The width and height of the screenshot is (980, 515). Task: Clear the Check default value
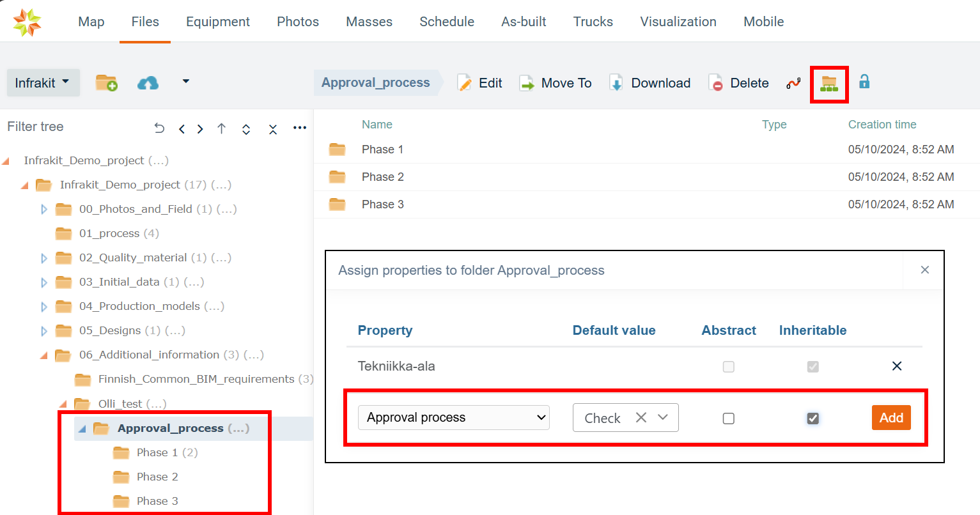pos(641,417)
